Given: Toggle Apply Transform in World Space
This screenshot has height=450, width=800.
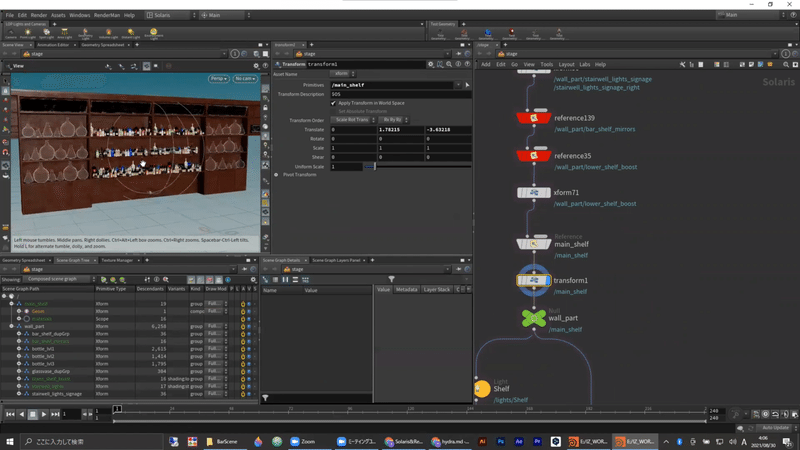Looking at the screenshot, I should 334,103.
